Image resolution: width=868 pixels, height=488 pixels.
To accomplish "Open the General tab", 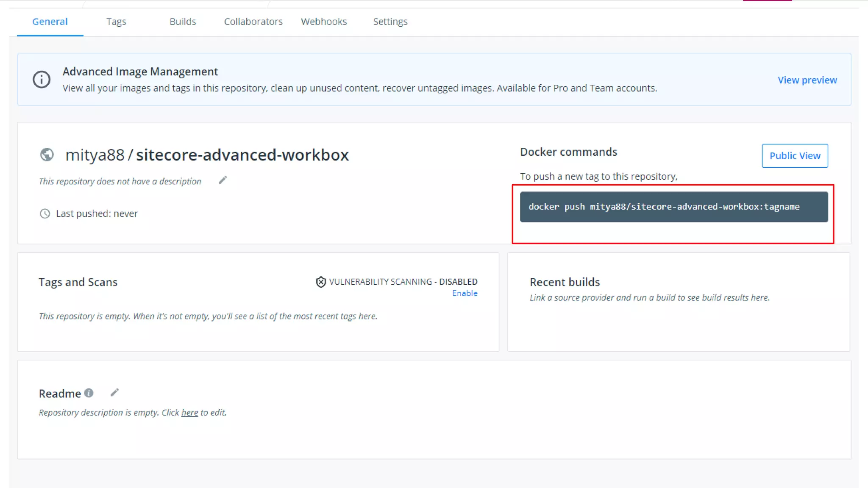I will [50, 22].
